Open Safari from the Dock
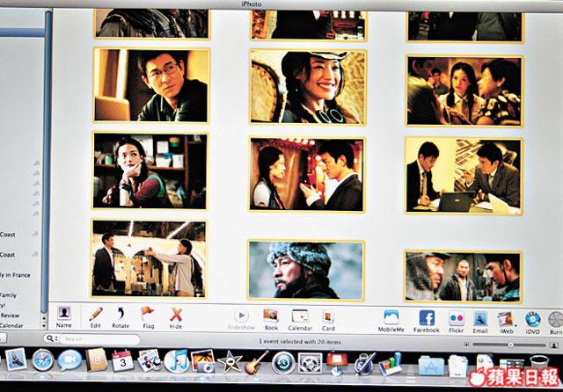 tap(43, 359)
